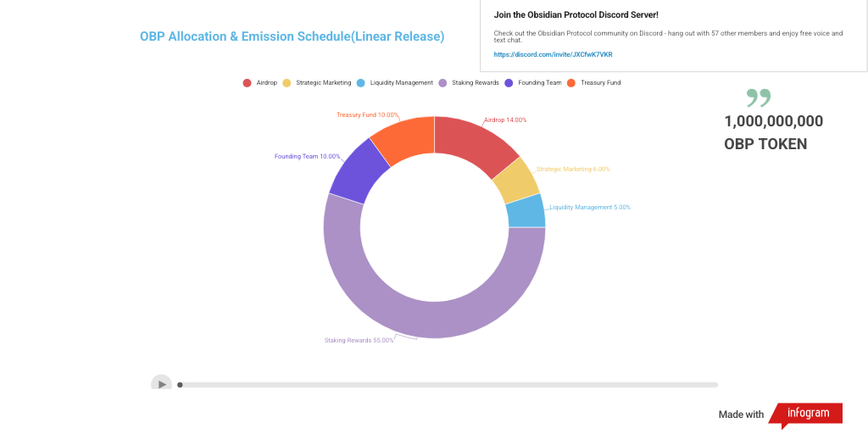Click the Treasury Fund legend label
The width and height of the screenshot is (868, 434).
[601, 83]
